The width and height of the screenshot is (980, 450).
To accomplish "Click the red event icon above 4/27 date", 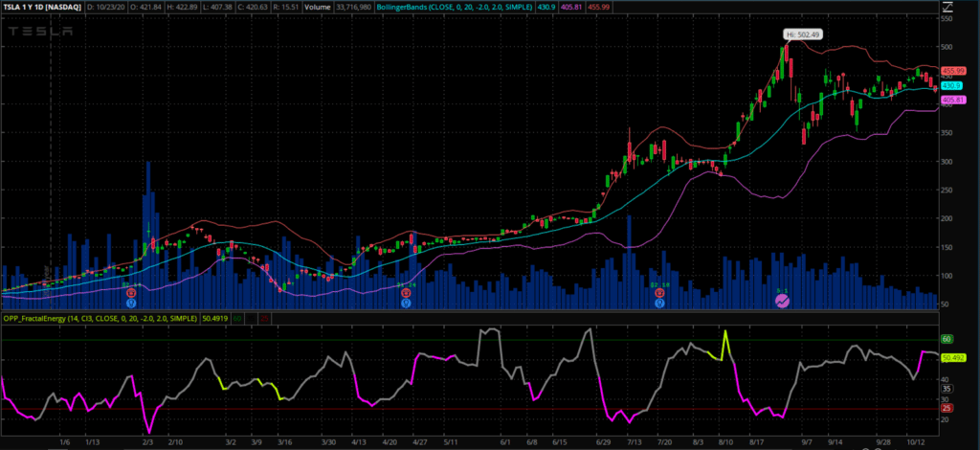I will (x=406, y=293).
